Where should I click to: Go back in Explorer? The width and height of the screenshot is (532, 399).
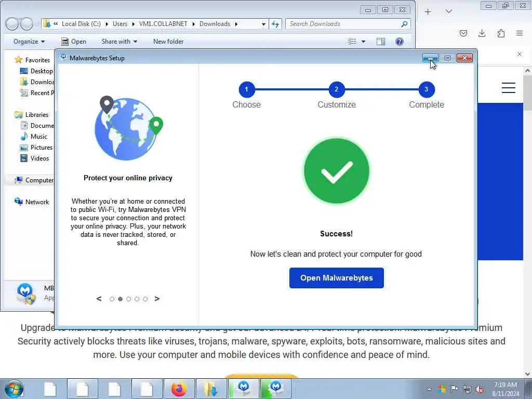pos(12,24)
